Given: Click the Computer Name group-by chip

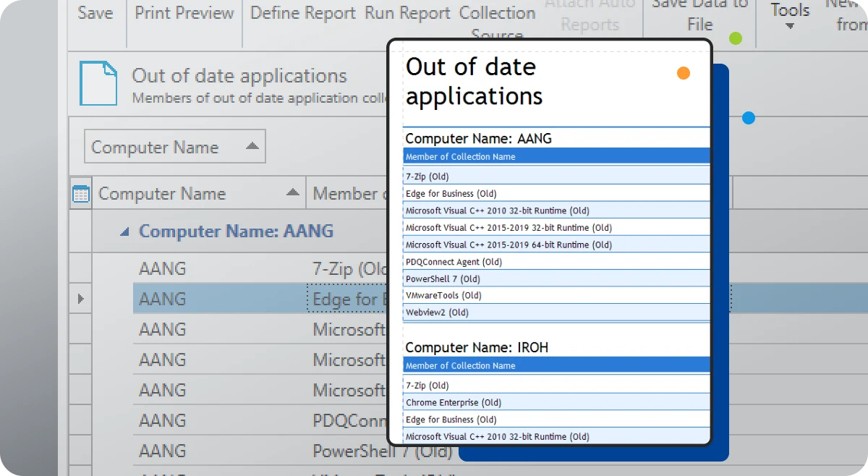Looking at the screenshot, I should coord(175,147).
